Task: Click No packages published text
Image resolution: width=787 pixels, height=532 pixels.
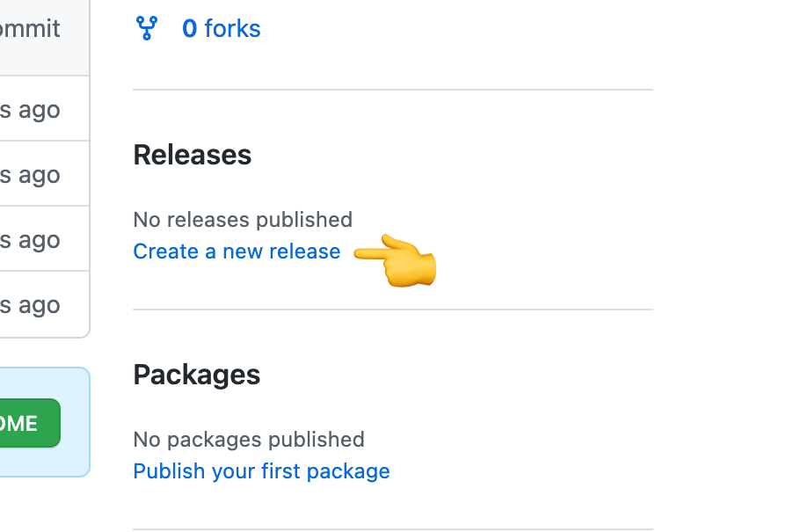Action: (x=248, y=440)
